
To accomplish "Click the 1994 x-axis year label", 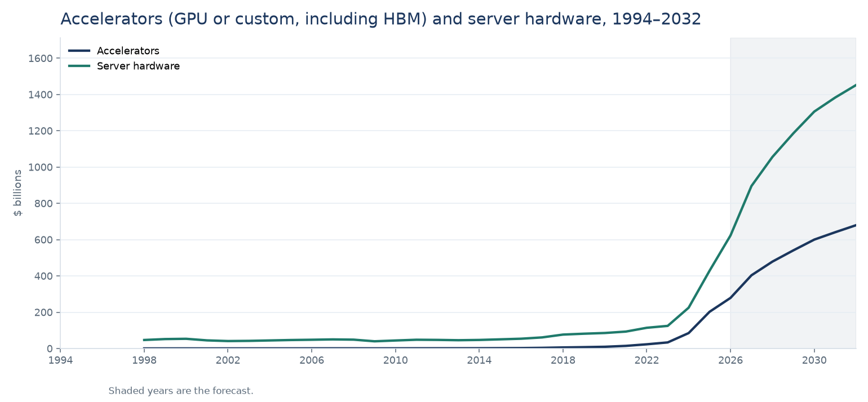I will click(x=60, y=359).
